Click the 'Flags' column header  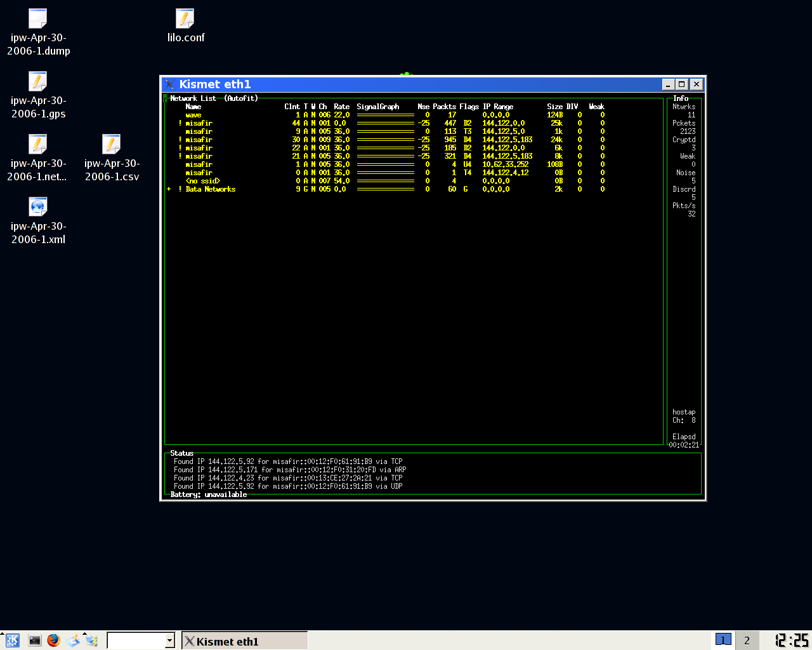(469, 107)
